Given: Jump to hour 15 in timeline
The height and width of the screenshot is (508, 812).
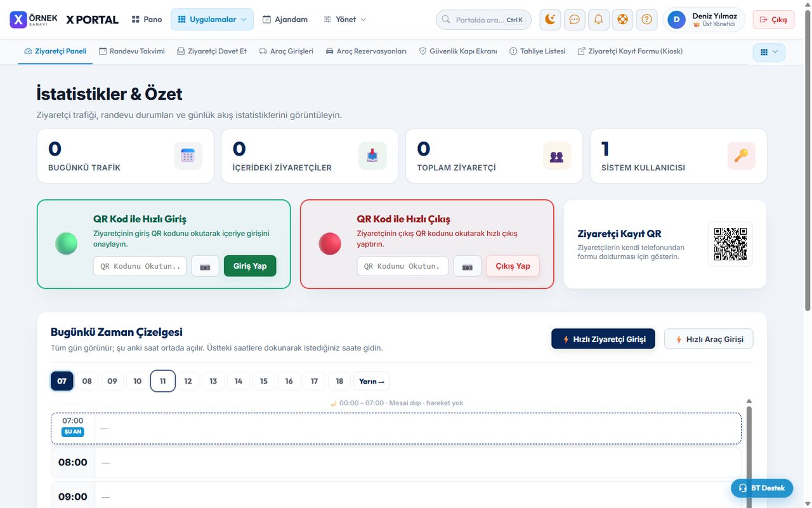Looking at the screenshot, I should click(x=264, y=381).
